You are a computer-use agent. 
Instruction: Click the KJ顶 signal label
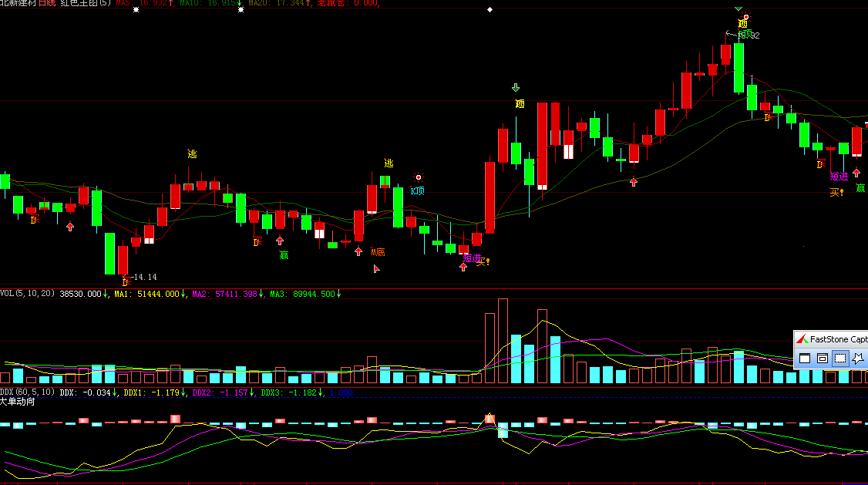(x=417, y=191)
